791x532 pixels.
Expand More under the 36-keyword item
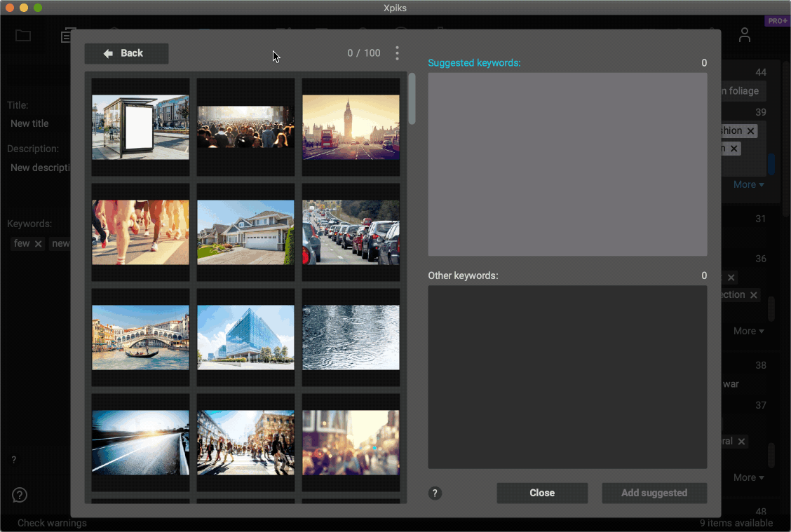point(748,331)
